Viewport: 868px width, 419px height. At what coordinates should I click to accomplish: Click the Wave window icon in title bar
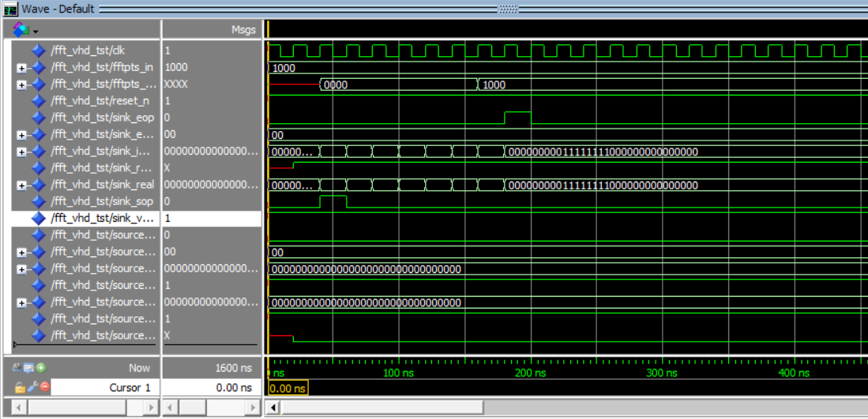tap(10, 9)
